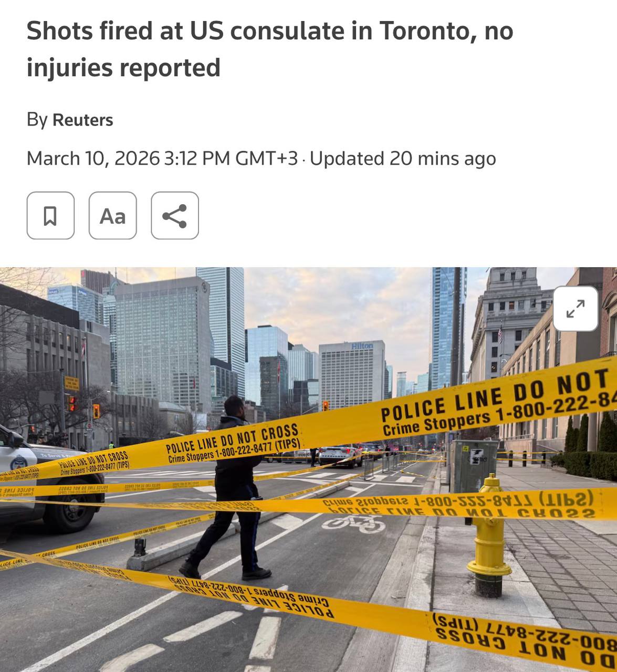Select the March 10, 2026 publication timestamp

tap(162, 158)
